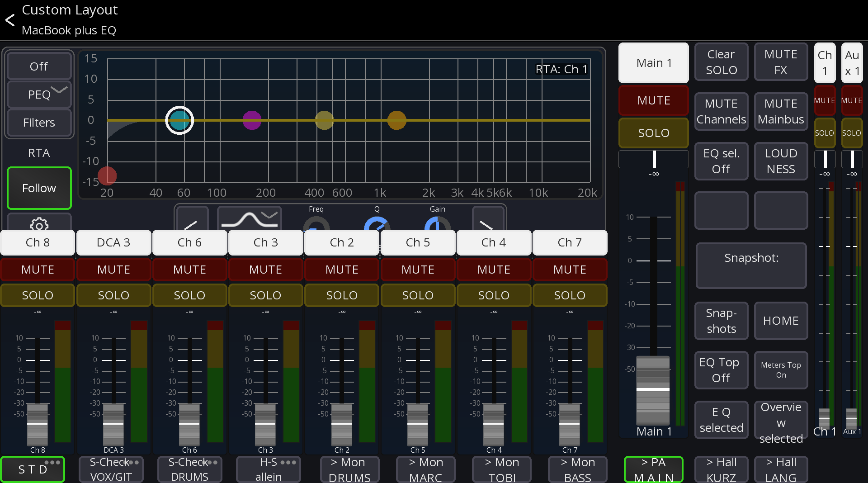
Task: Switch to > Mon DRUMS layer
Action: pos(349,469)
